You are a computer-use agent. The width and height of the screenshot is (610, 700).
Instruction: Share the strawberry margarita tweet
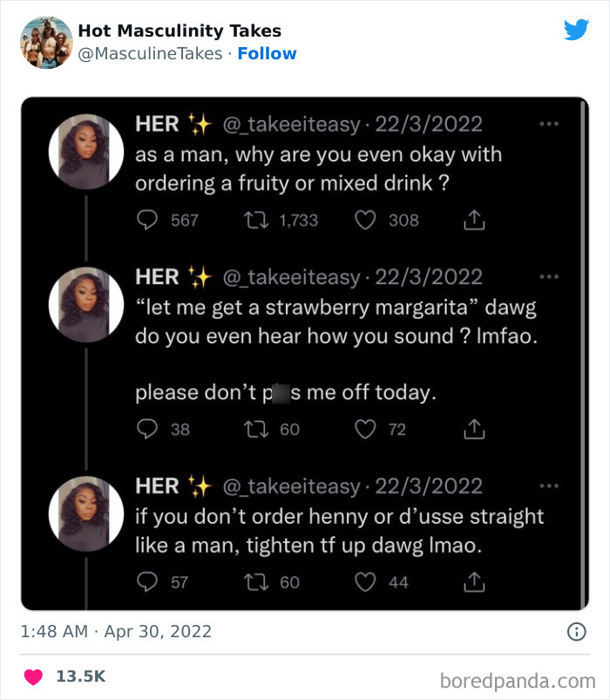click(474, 429)
